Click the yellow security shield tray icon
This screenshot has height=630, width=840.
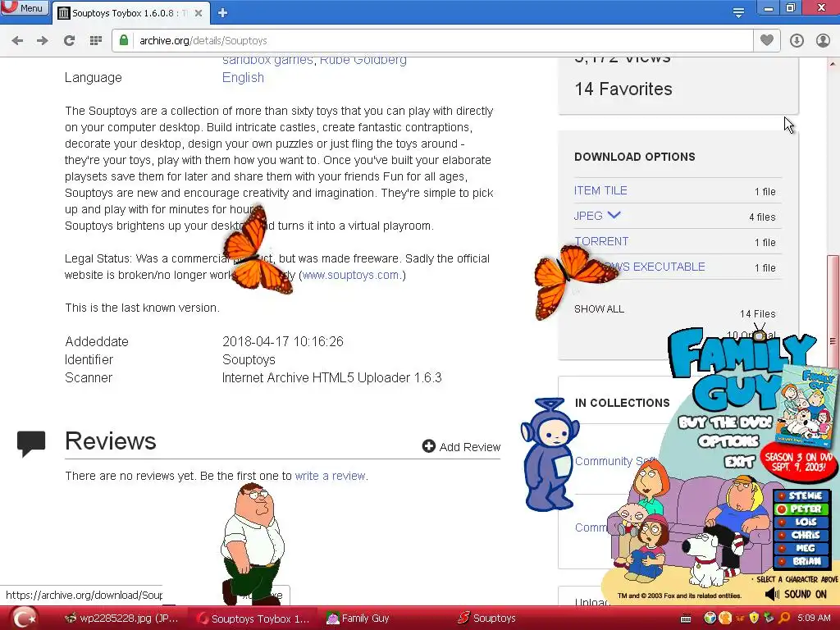[x=755, y=619]
